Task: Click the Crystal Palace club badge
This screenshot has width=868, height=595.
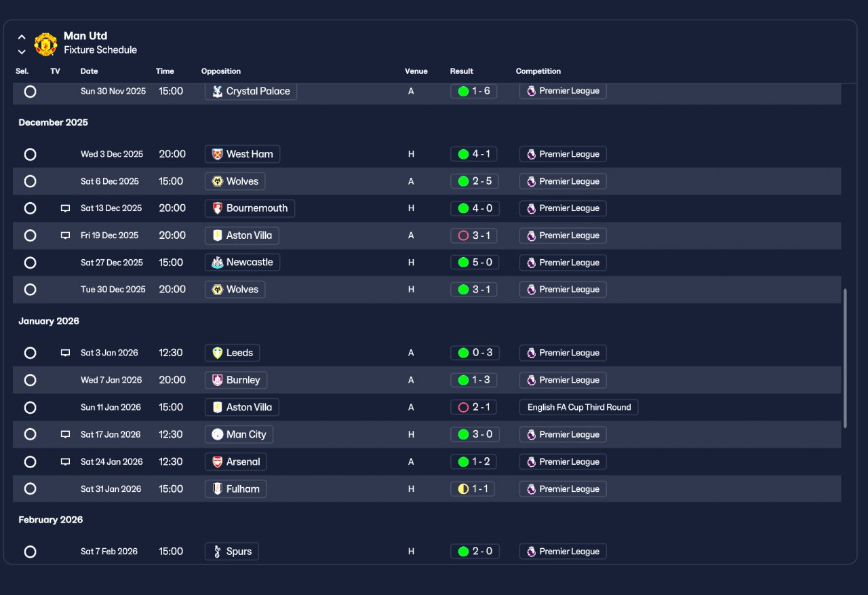Action: click(x=217, y=91)
